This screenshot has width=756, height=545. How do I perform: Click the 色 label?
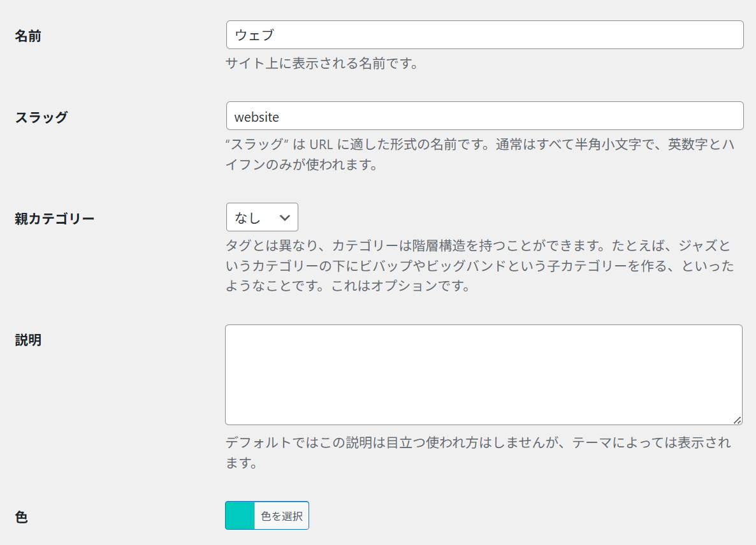pyautogui.click(x=21, y=517)
